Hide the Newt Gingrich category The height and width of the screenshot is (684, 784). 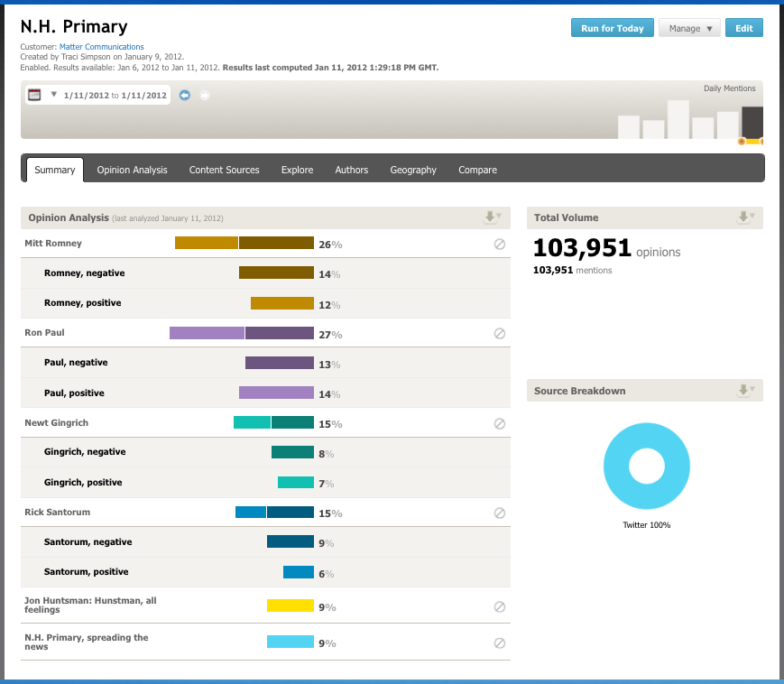[500, 424]
